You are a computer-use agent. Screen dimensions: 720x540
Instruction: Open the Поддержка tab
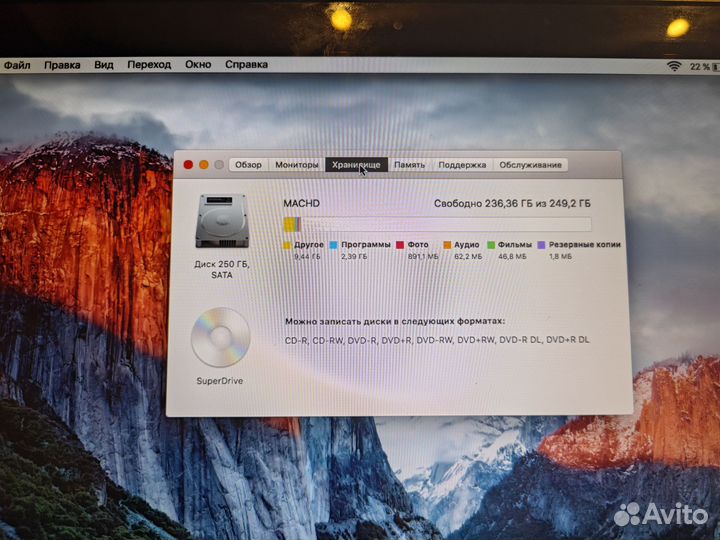(462, 165)
